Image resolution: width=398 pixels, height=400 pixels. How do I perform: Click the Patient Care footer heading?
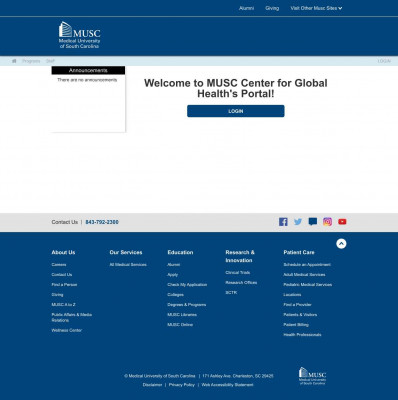tap(299, 252)
